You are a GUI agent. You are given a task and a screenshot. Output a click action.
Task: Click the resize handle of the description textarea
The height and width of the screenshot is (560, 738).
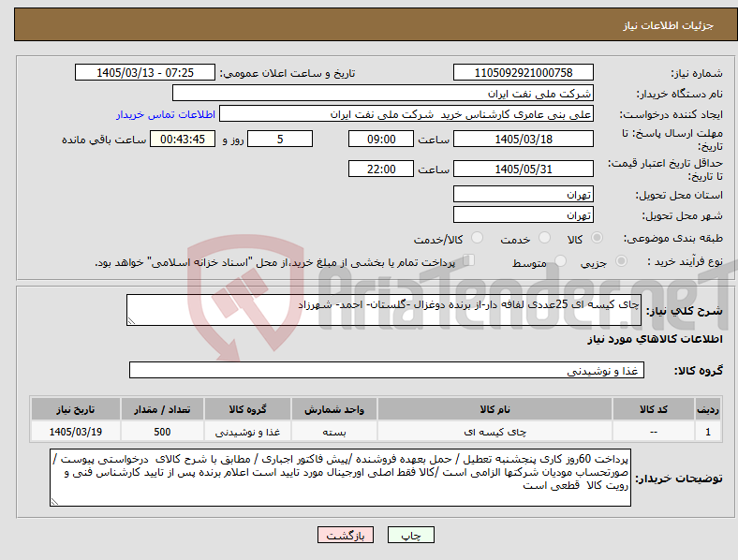[131, 321]
